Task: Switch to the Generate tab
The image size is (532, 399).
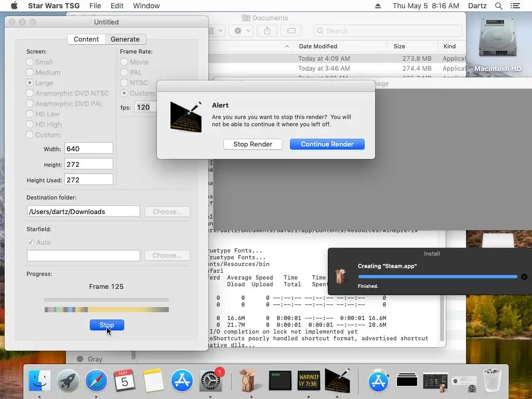Action: click(125, 39)
